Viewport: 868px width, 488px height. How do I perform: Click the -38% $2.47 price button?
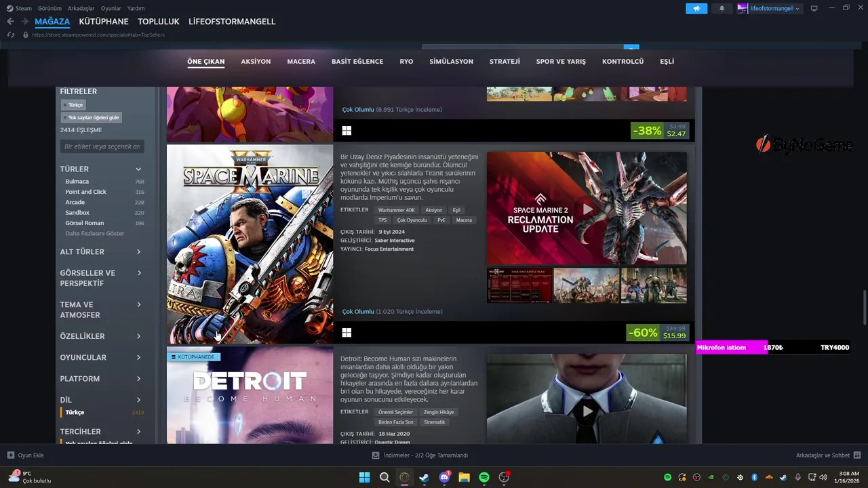660,131
